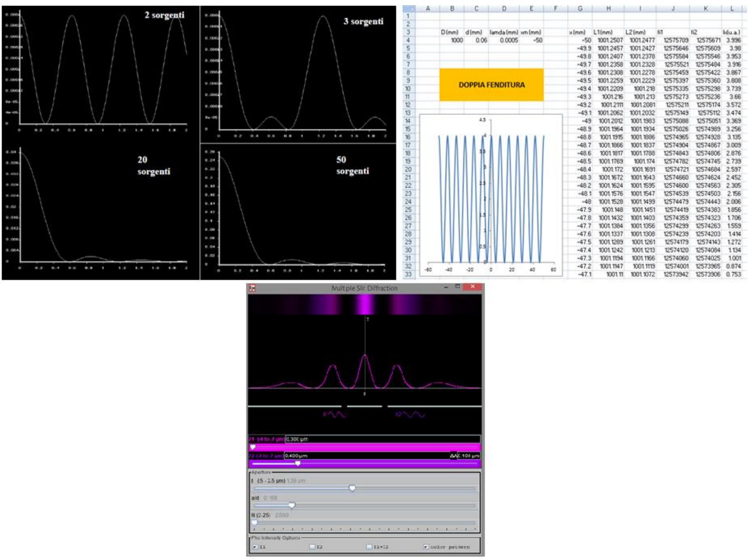
Task: Click the Δλ field showing 100 µm
Action: click(469, 456)
